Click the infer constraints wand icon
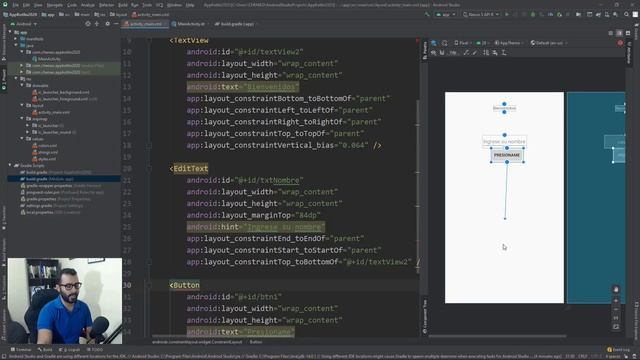This screenshot has width=640, height=360. click(x=475, y=53)
